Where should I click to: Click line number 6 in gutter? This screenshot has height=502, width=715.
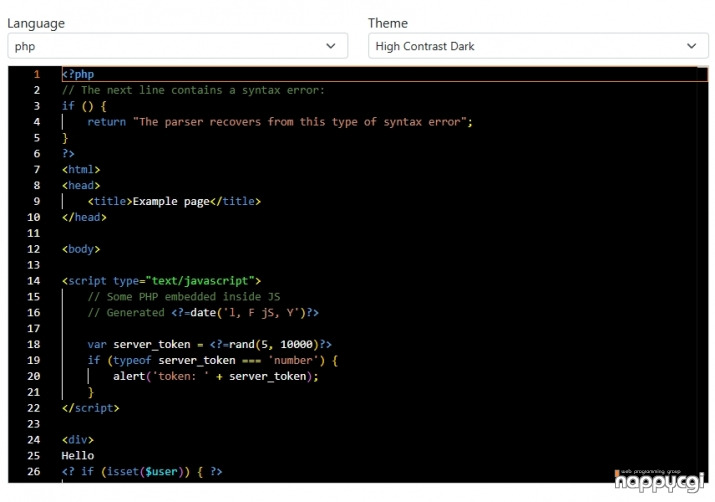click(x=36, y=154)
